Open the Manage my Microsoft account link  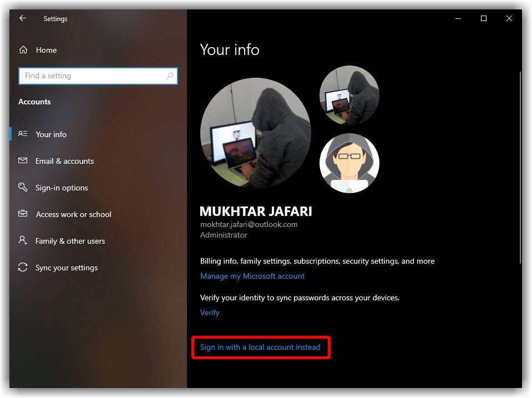[x=252, y=276]
